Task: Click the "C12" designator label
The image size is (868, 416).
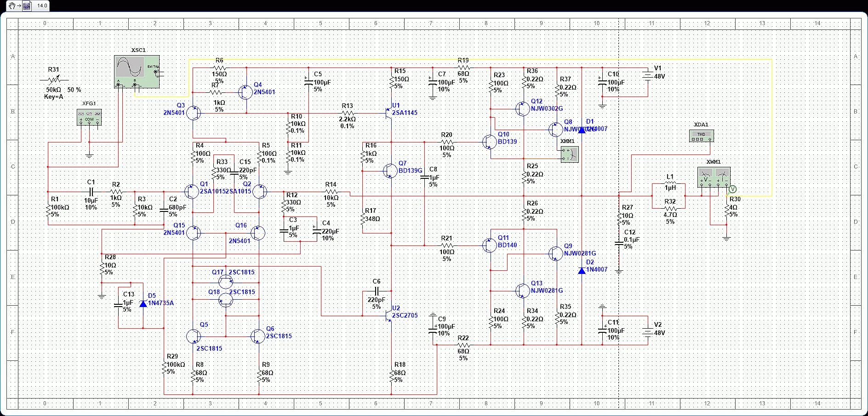Action: pos(629,232)
